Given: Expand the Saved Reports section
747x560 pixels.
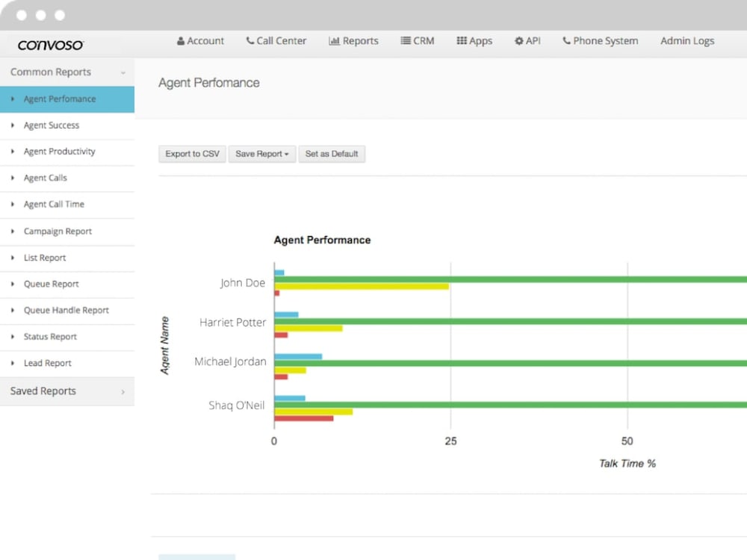Looking at the screenshot, I should [67, 391].
